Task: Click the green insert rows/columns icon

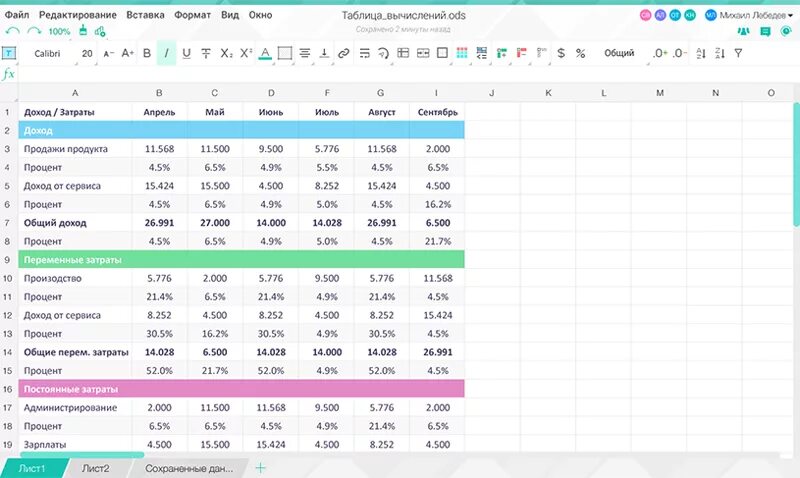Action: pyautogui.click(x=502, y=53)
